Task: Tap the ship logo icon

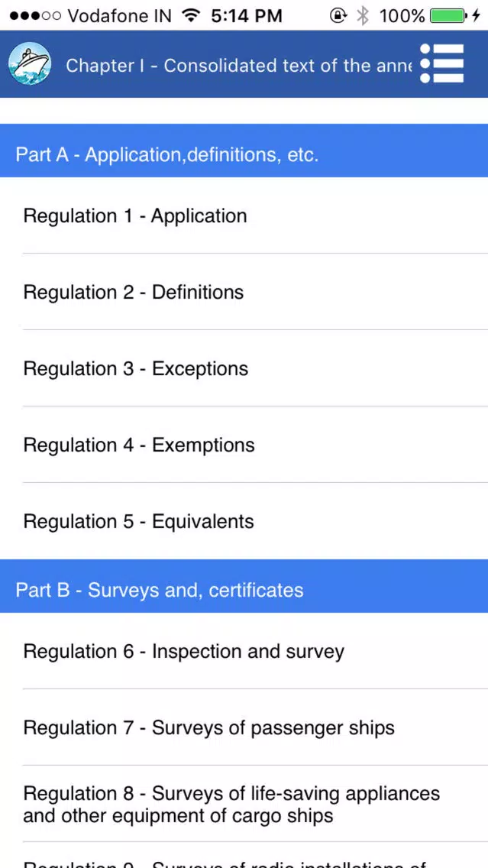Action: pyautogui.click(x=30, y=64)
